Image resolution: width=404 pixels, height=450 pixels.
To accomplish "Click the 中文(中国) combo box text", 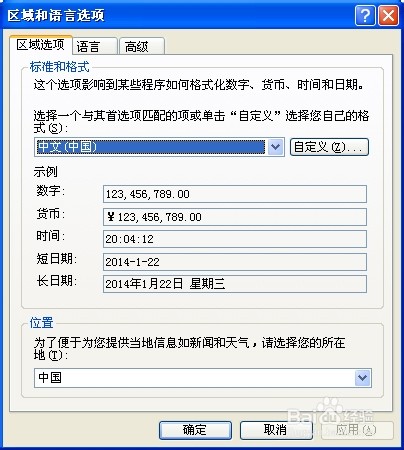I will click(151, 147).
